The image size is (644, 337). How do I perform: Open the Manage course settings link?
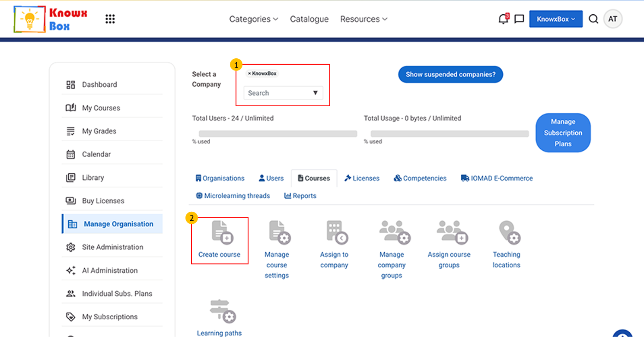coord(277,265)
